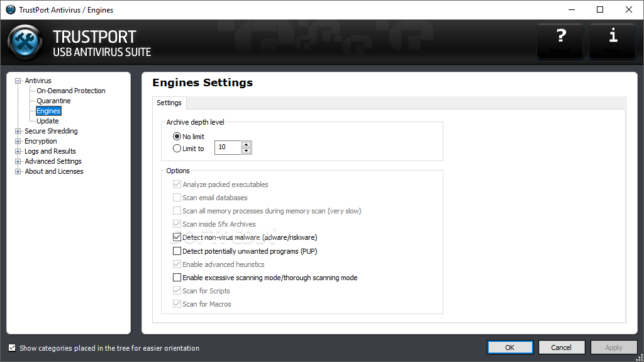Maximize the TrustPort window
The image size is (644, 362).
click(x=599, y=9)
